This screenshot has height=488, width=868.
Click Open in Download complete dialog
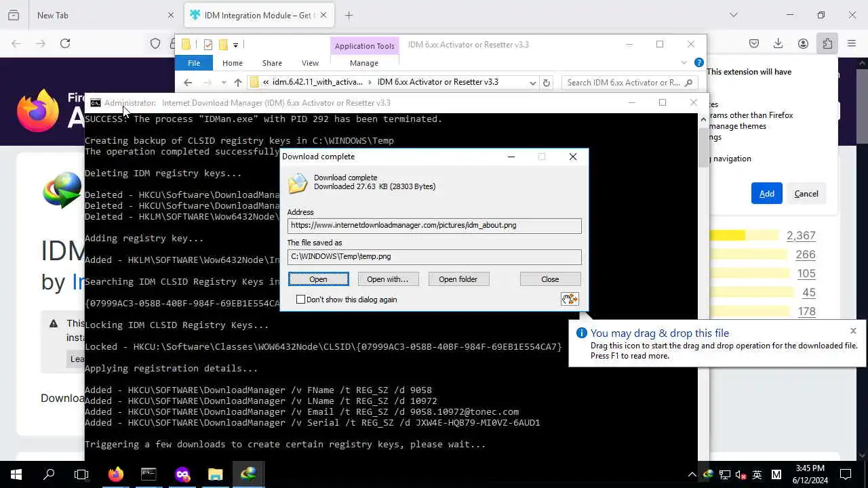pyautogui.click(x=319, y=279)
